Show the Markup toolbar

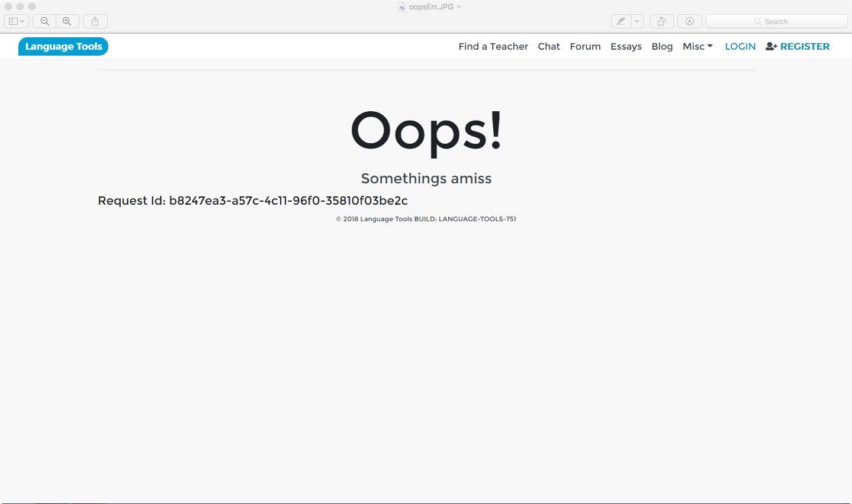click(x=689, y=21)
